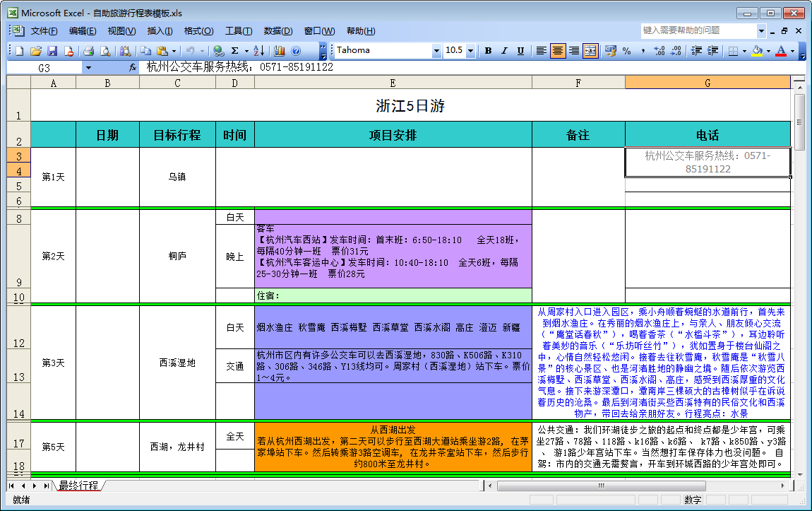The width and height of the screenshot is (812, 511).
Task: Open the 视图(V) menu
Action: pos(121,31)
